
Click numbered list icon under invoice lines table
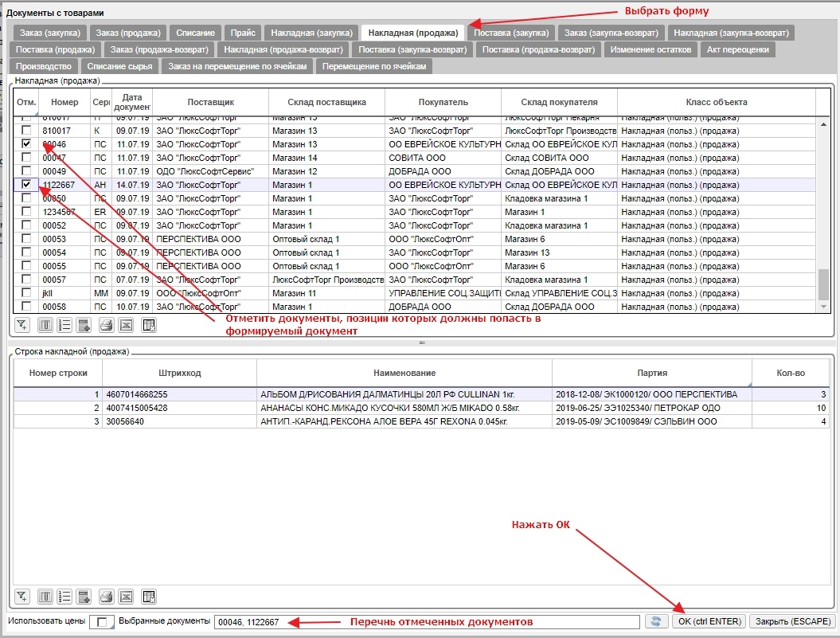65,596
